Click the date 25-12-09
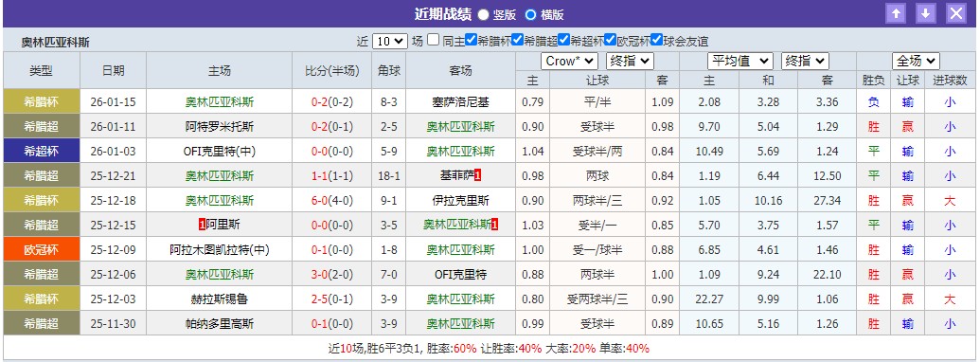Image resolution: width=980 pixels, height=362 pixels. (113, 250)
